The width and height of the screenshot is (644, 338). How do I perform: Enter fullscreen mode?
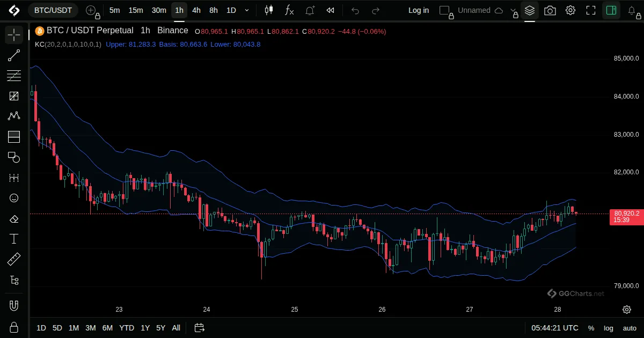(x=591, y=10)
